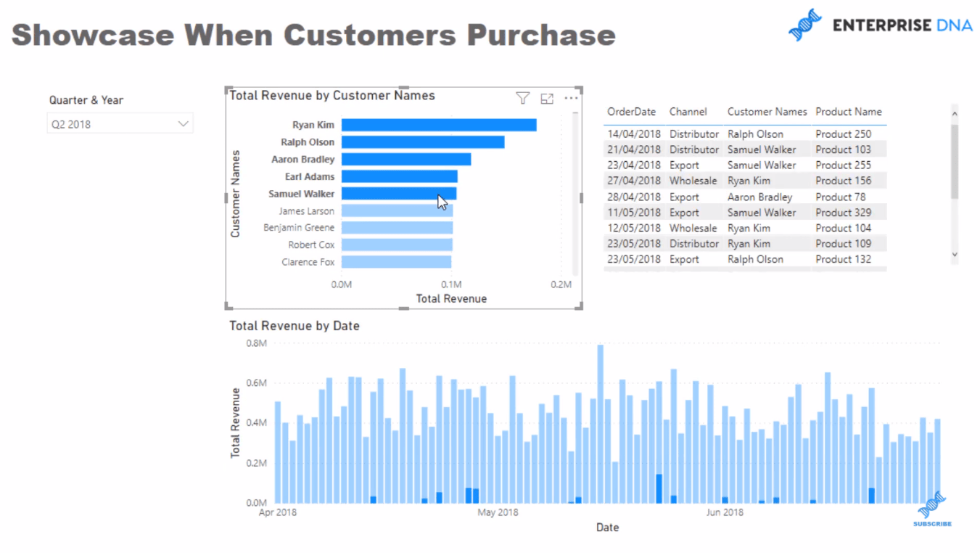This screenshot has width=980, height=553.
Task: Click the table scrollbar down arrow
Action: [955, 255]
